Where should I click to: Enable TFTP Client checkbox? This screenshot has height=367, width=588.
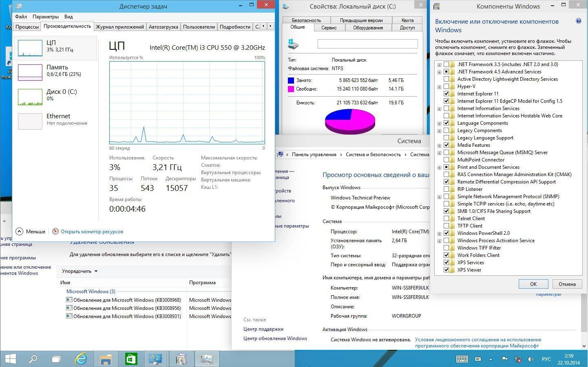point(446,226)
